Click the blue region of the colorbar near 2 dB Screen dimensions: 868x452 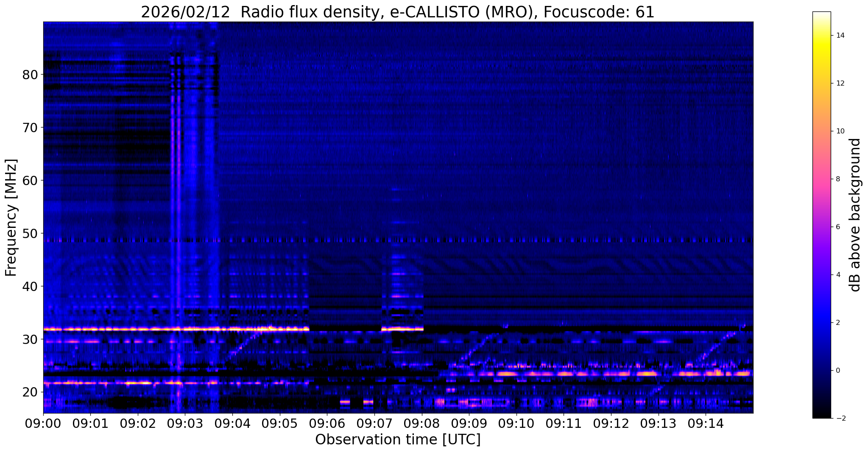pyautogui.click(x=821, y=323)
